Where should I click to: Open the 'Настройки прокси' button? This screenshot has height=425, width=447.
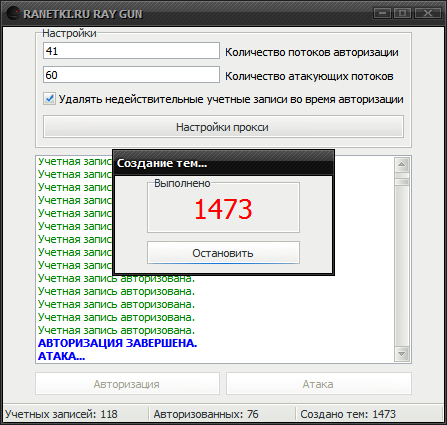click(223, 127)
